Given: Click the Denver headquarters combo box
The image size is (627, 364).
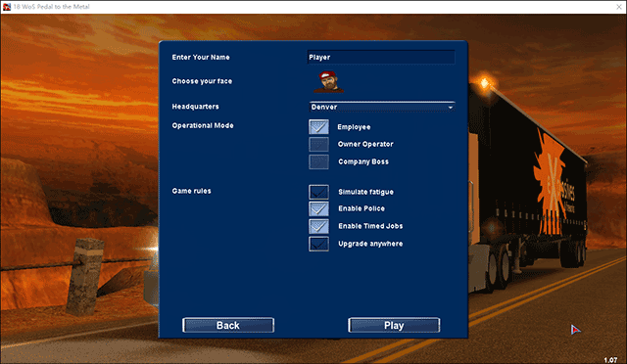Looking at the screenshot, I should [x=382, y=107].
